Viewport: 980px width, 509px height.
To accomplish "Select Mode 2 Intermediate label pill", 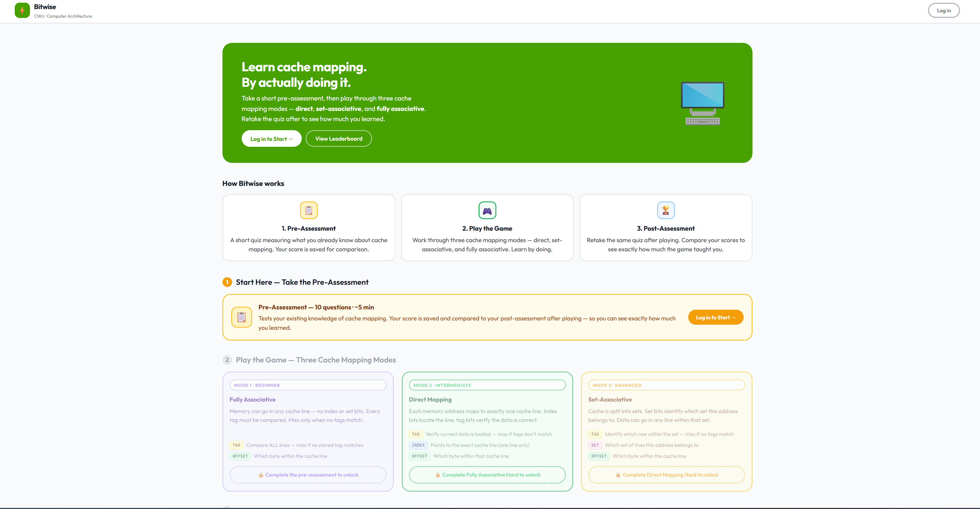I will click(487, 385).
